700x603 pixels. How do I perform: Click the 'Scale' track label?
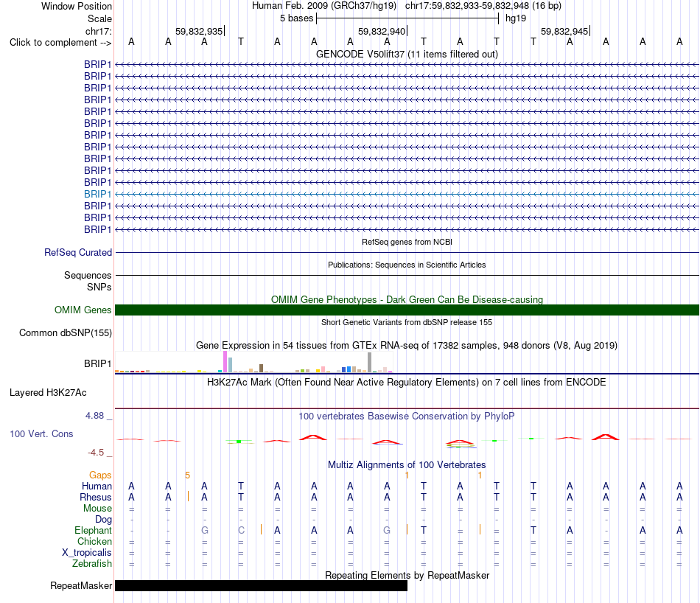99,18
